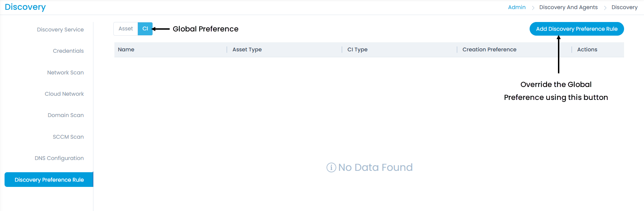Click Add Discovery Preference Rule button
The height and width of the screenshot is (211, 644).
click(x=576, y=29)
